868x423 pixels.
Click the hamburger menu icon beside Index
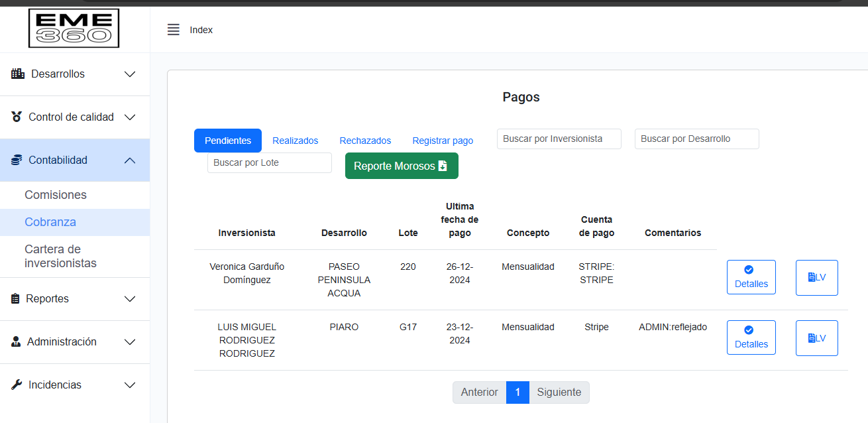coord(174,30)
